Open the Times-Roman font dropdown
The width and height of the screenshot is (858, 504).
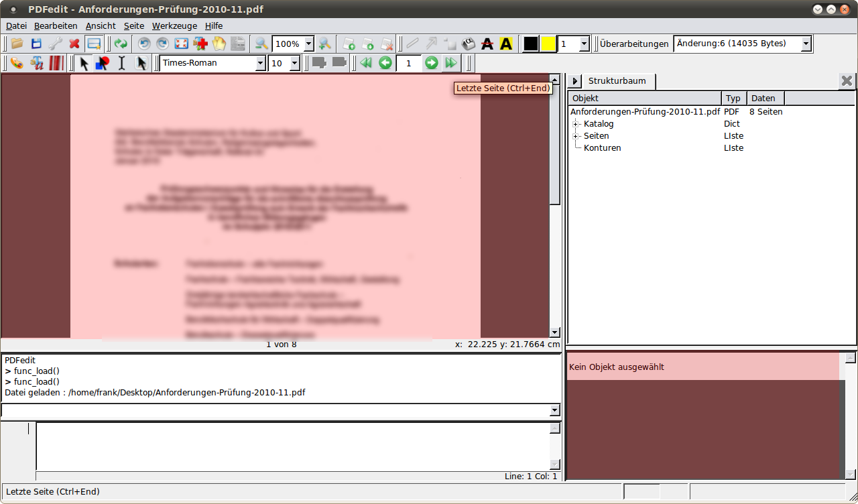click(x=261, y=63)
